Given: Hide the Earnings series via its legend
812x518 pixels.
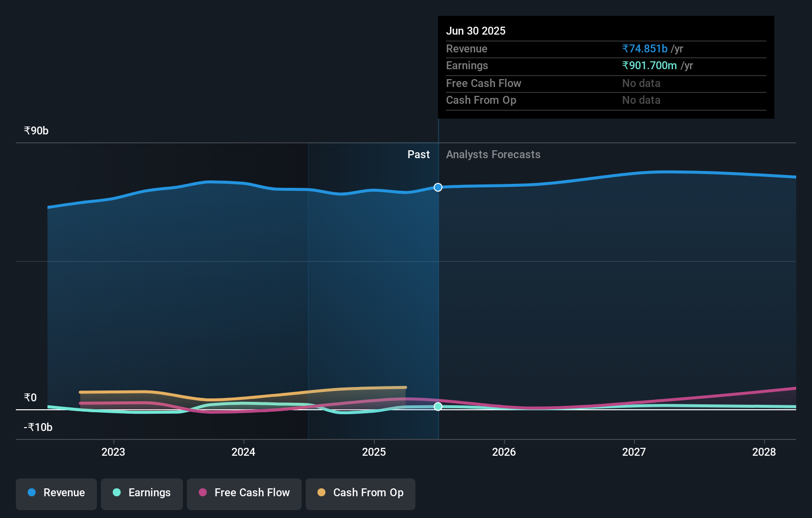Looking at the screenshot, I should 142,493.
